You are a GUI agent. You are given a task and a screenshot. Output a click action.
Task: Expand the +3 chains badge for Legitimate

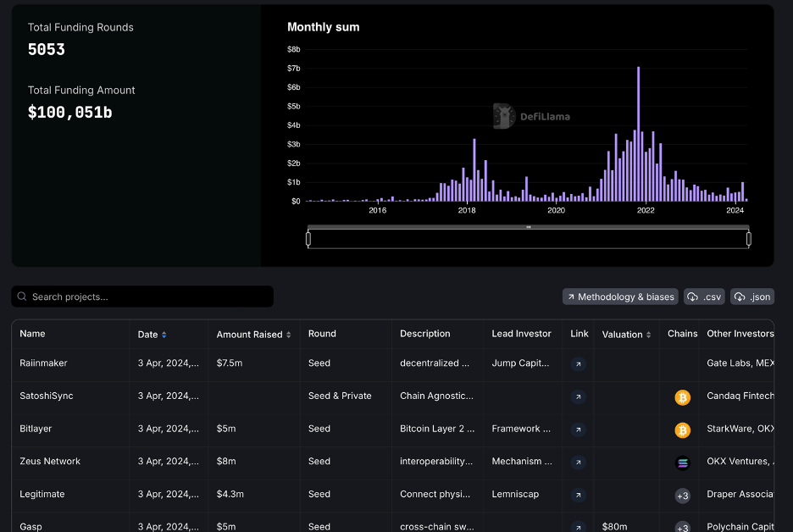point(682,496)
